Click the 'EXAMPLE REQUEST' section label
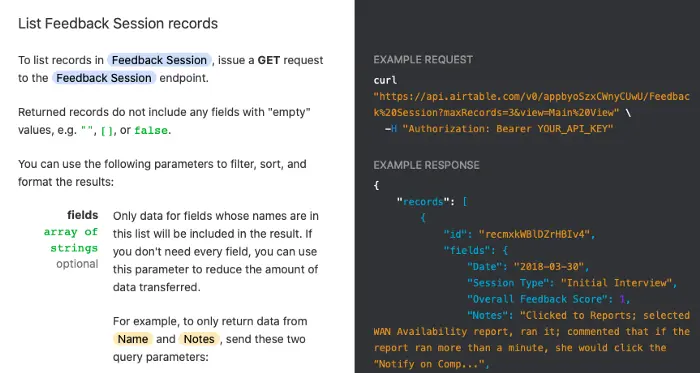This screenshot has width=700, height=373. tap(423, 60)
